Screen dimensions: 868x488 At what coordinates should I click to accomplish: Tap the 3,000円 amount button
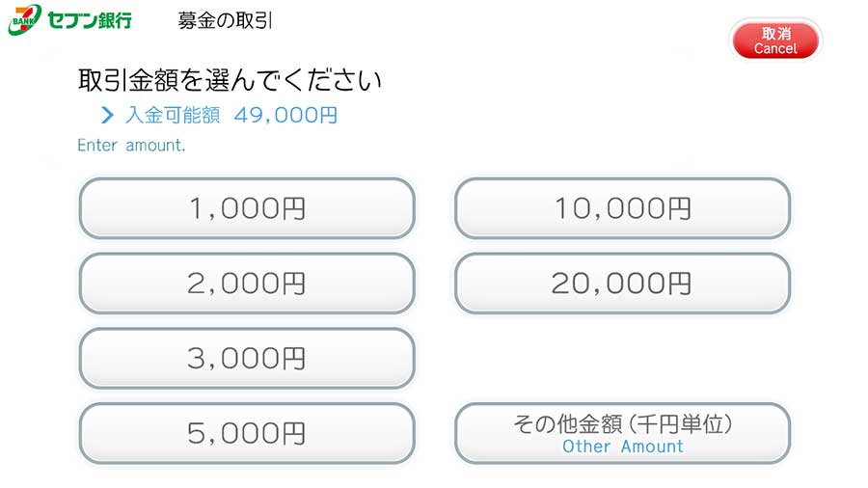[x=247, y=359]
